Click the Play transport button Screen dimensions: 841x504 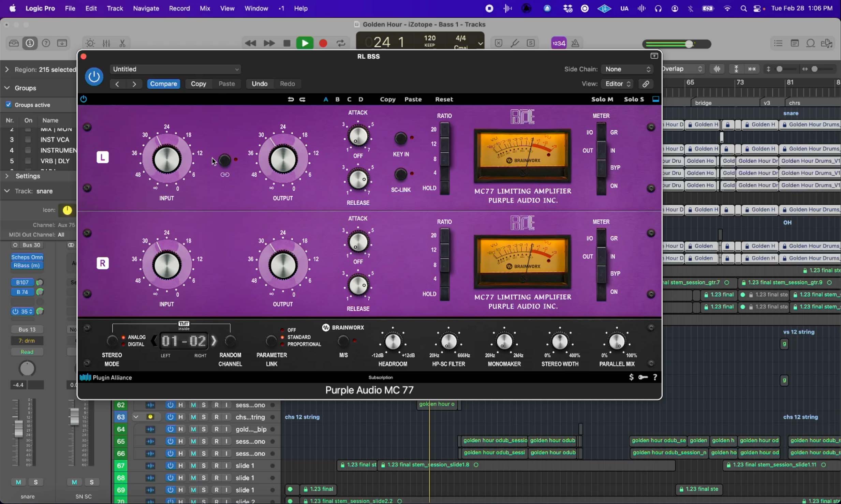coord(305,43)
